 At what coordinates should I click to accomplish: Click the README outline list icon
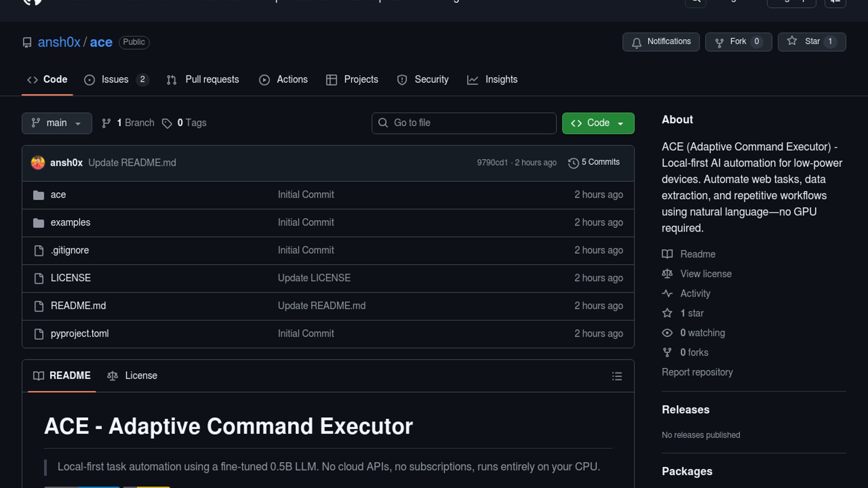tap(617, 376)
